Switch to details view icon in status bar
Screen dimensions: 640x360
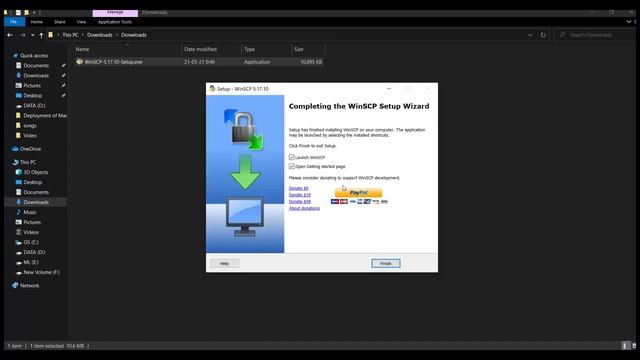point(625,346)
